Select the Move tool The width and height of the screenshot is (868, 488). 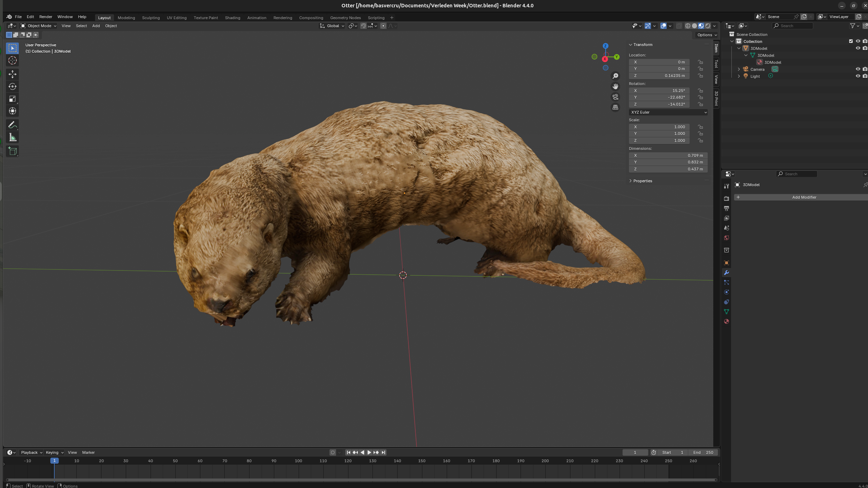pyautogui.click(x=13, y=74)
